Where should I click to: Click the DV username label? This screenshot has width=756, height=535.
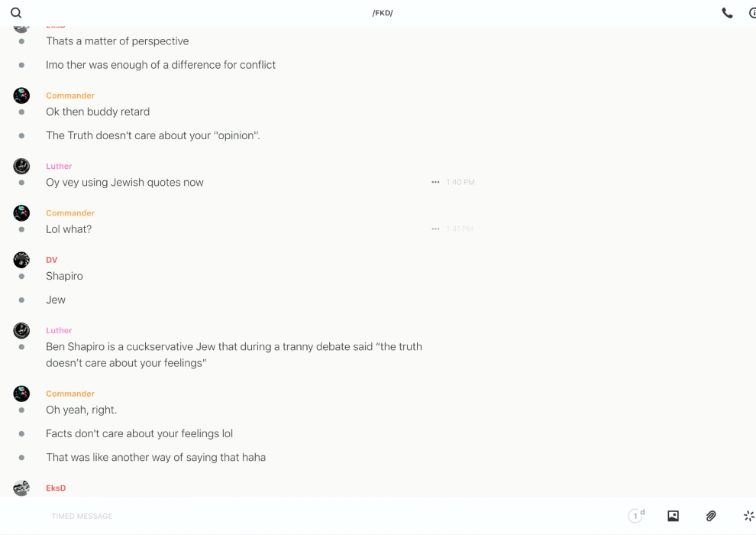tap(52, 260)
